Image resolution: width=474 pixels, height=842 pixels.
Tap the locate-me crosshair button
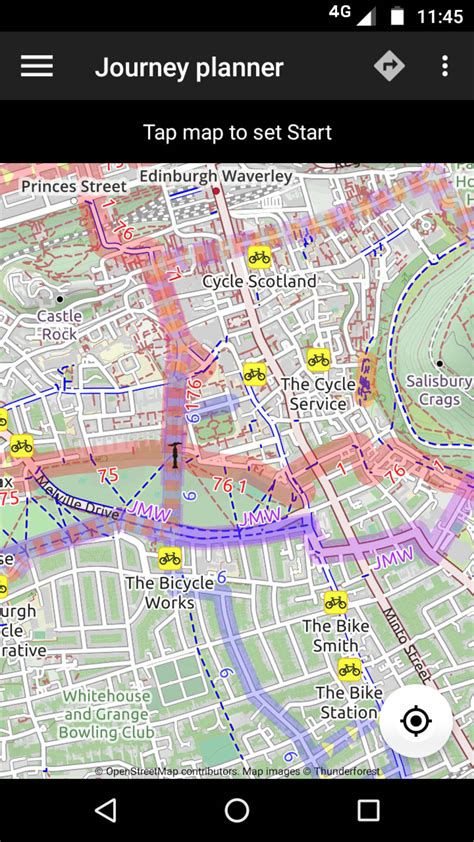(x=415, y=721)
